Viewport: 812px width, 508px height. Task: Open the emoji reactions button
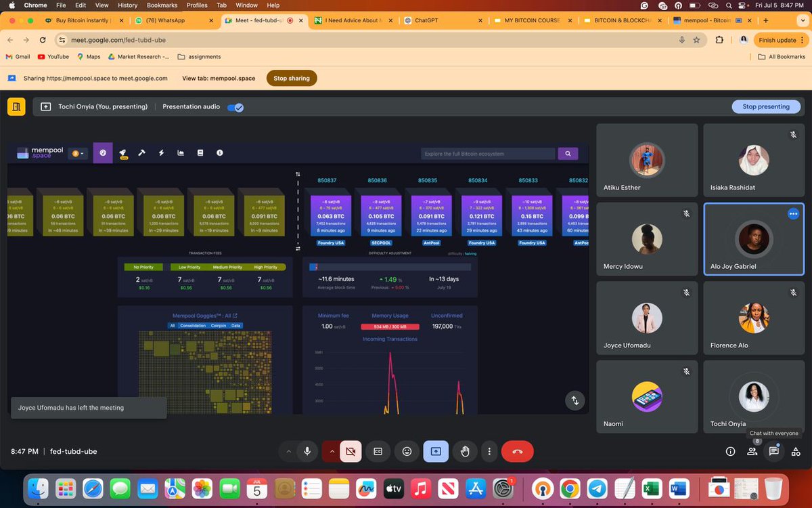click(x=407, y=451)
